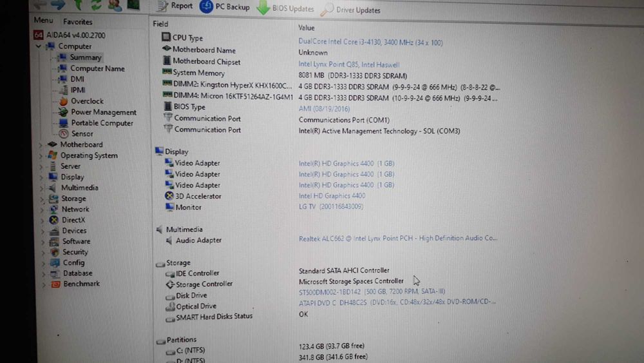Screen dimensions: 644x363
Task: Switch to the Menu tab
Action: pyautogui.click(x=43, y=20)
